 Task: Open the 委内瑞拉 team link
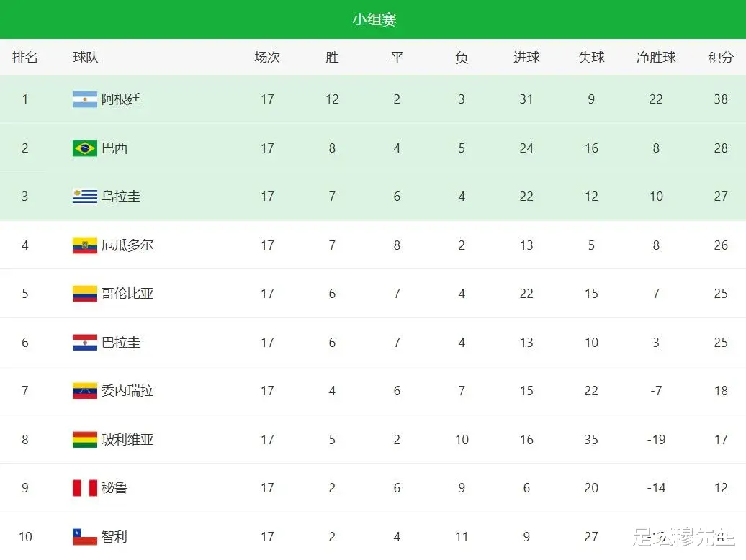point(127,391)
